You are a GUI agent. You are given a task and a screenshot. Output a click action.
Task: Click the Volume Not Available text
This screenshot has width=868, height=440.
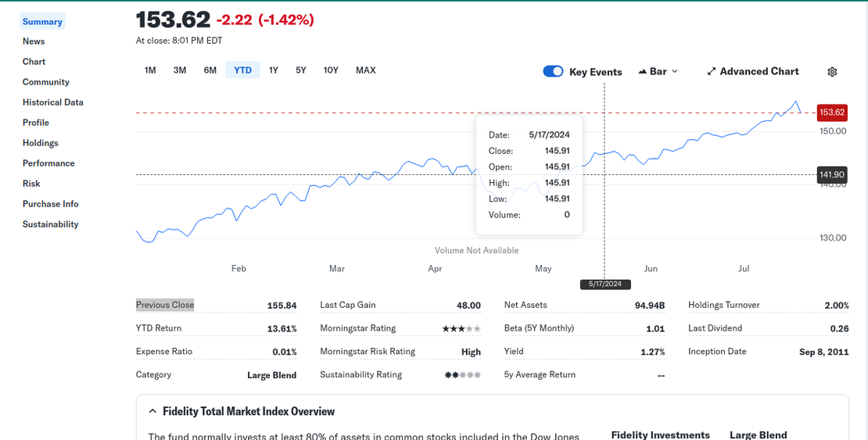(x=477, y=250)
